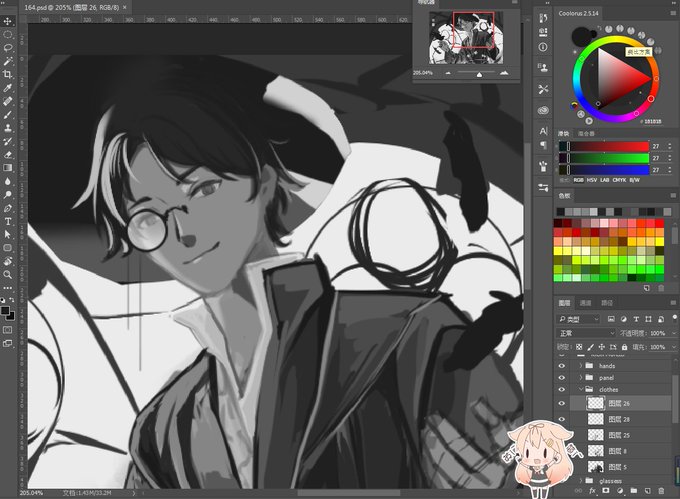
Task: Create a new layer group
Action: point(634,491)
